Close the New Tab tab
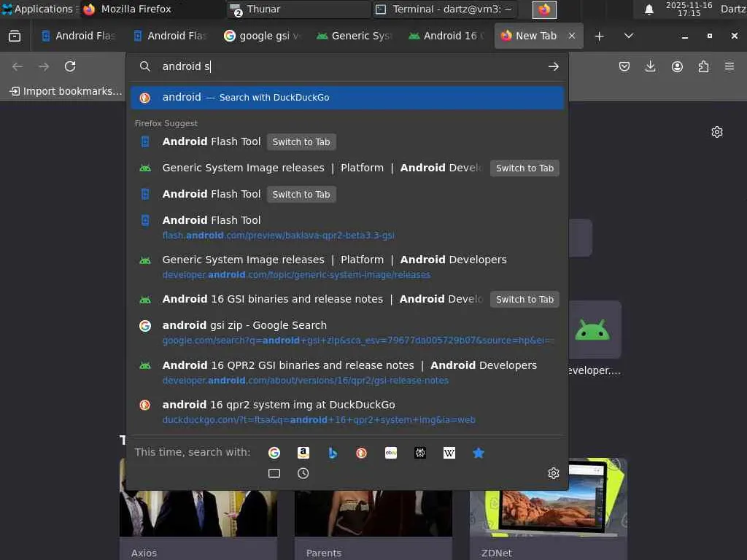 [572, 36]
